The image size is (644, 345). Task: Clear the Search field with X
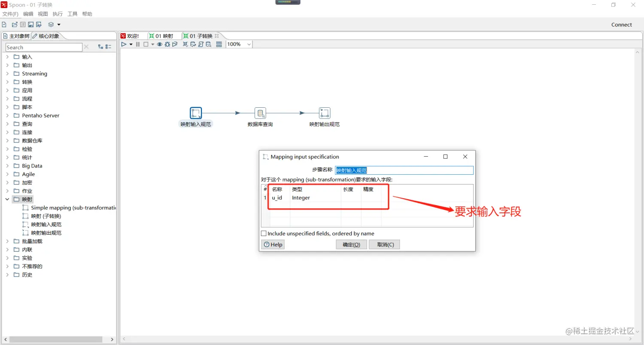86,47
